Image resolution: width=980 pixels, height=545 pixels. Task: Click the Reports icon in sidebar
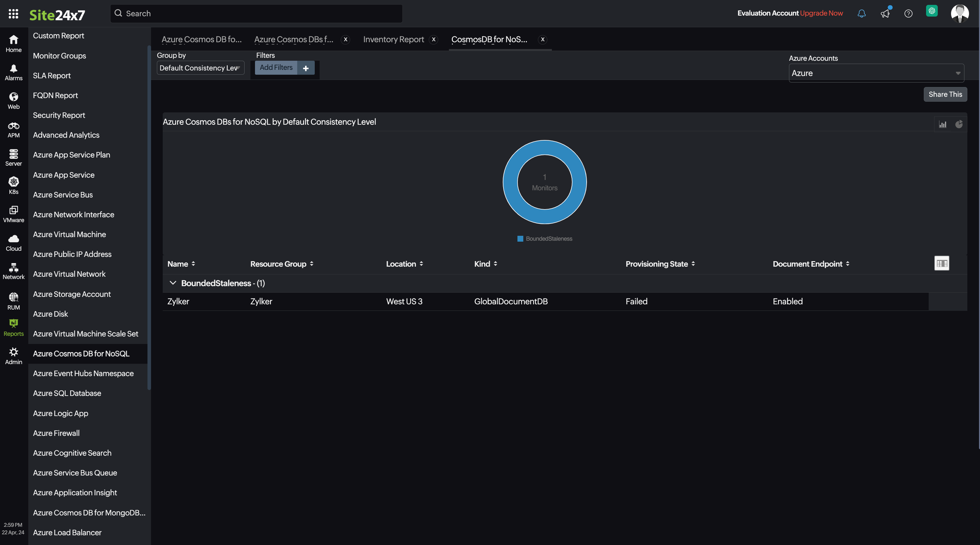click(x=13, y=324)
